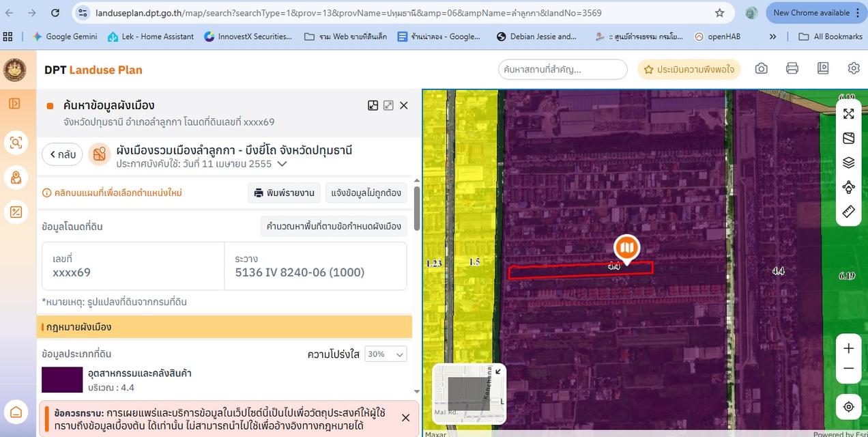Screen dimensions: 868x437
Task: Zoom in on the map
Action: pos(849,348)
